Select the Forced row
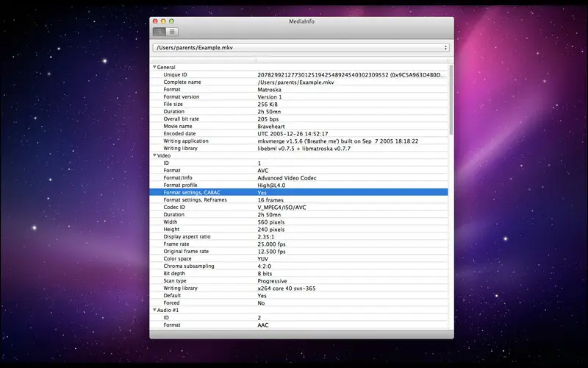Image resolution: width=588 pixels, height=368 pixels. tap(298, 302)
